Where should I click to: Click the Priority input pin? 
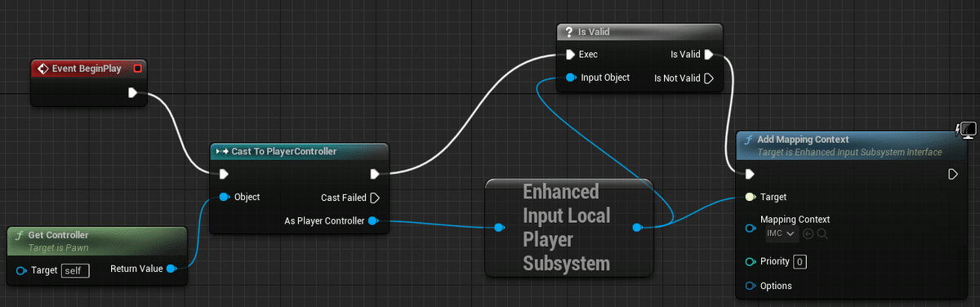click(750, 261)
